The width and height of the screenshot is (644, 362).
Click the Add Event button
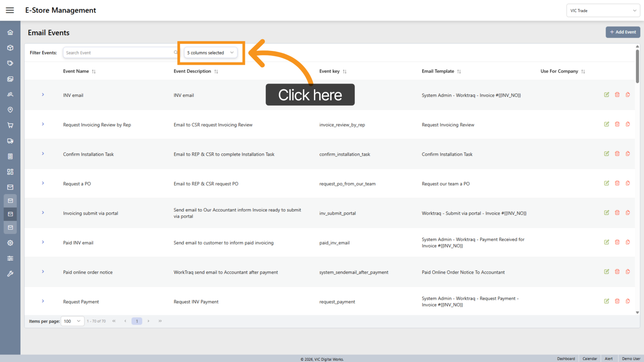click(623, 32)
